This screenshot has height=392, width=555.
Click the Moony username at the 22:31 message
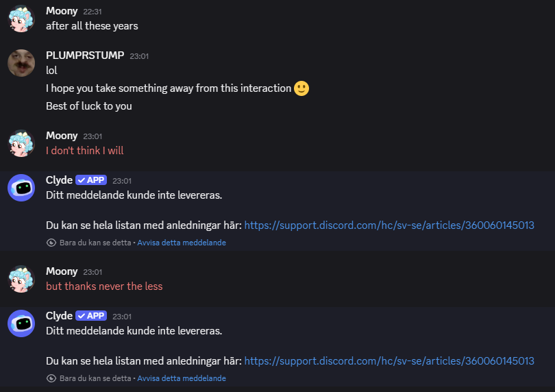coord(62,11)
